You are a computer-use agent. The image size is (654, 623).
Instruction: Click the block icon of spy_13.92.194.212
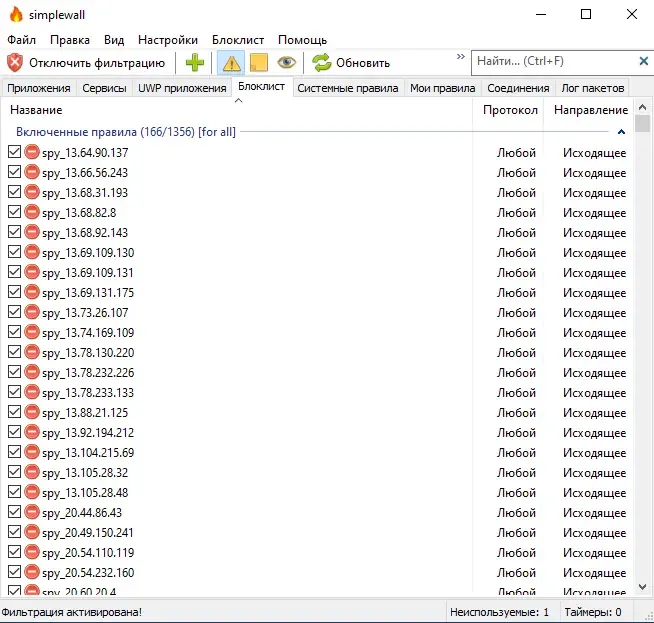tap(32, 432)
